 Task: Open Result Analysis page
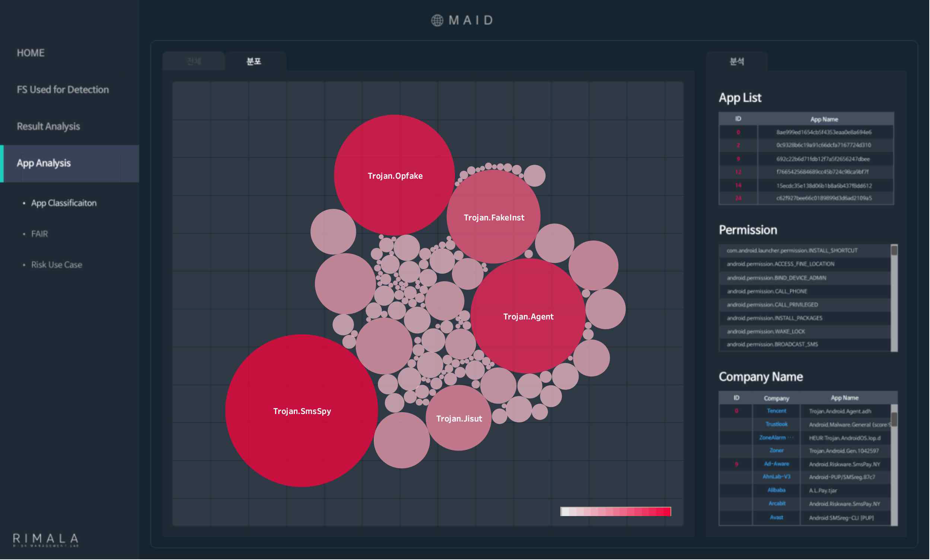[48, 127]
